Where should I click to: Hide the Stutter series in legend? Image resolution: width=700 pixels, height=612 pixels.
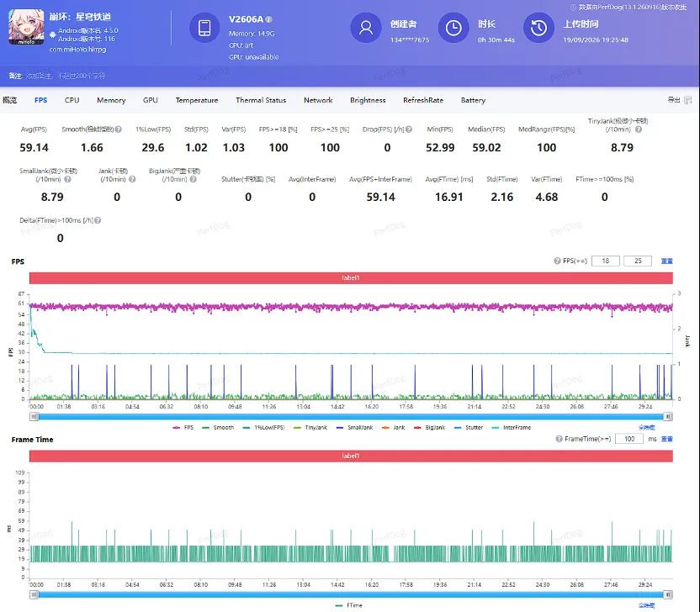click(x=469, y=427)
